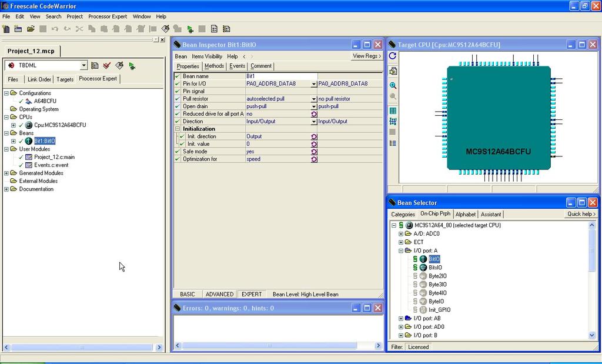This screenshot has width=602, height=364.
Task: Click the BitsIO bean icon in Bean Selector
Action: coord(423,268)
